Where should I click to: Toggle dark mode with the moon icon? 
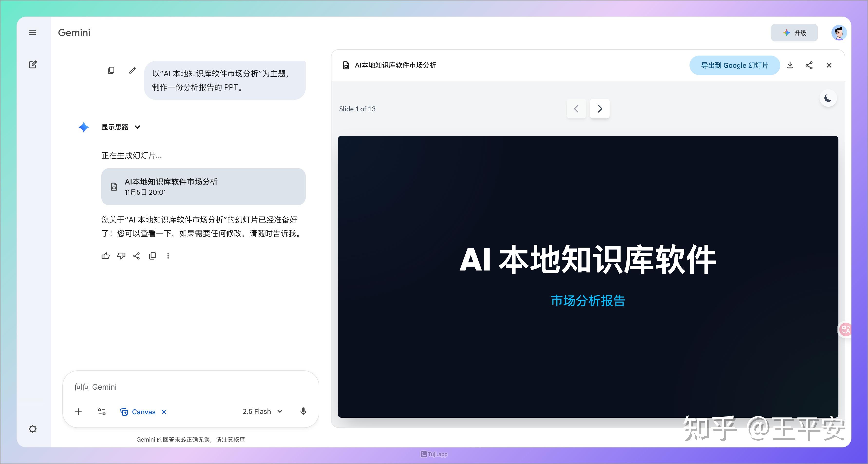828,98
